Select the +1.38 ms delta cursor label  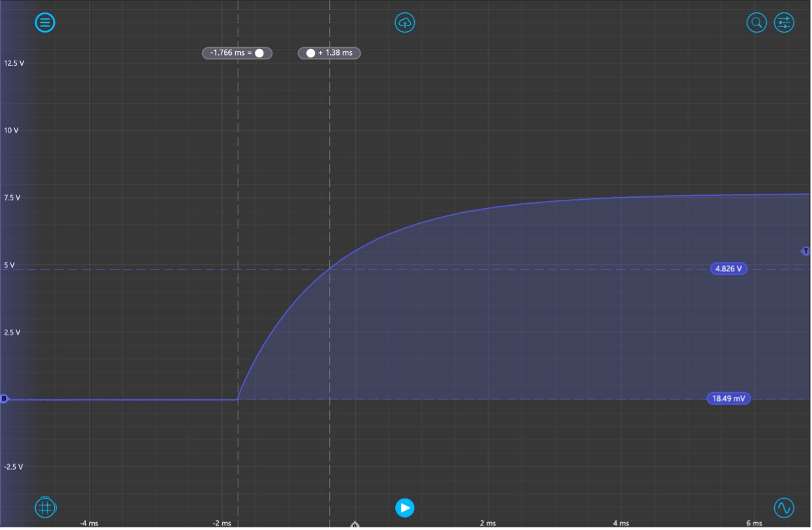(335, 53)
